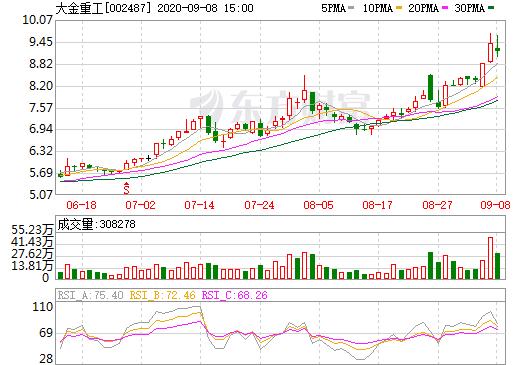The image size is (520, 365).
Task: Click the volume axis label 55.23万
Action: tap(32, 230)
